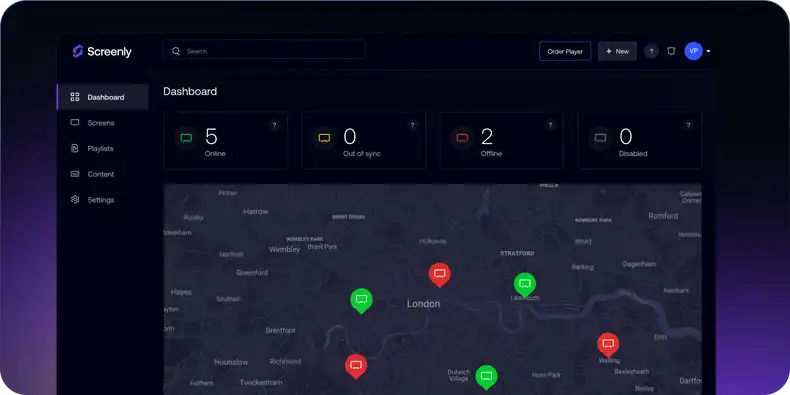Click the red map pin near Richmond
Viewport: 790px width, 395px height.
(356, 366)
